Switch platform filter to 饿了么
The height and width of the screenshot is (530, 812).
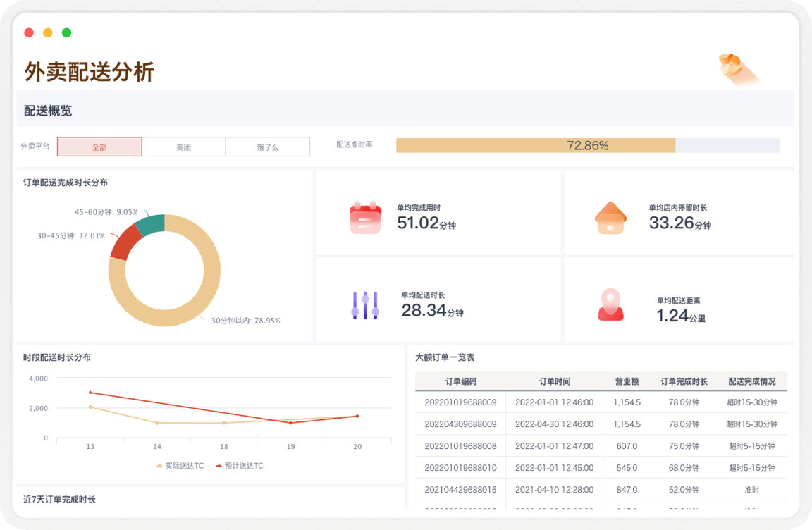click(x=268, y=147)
